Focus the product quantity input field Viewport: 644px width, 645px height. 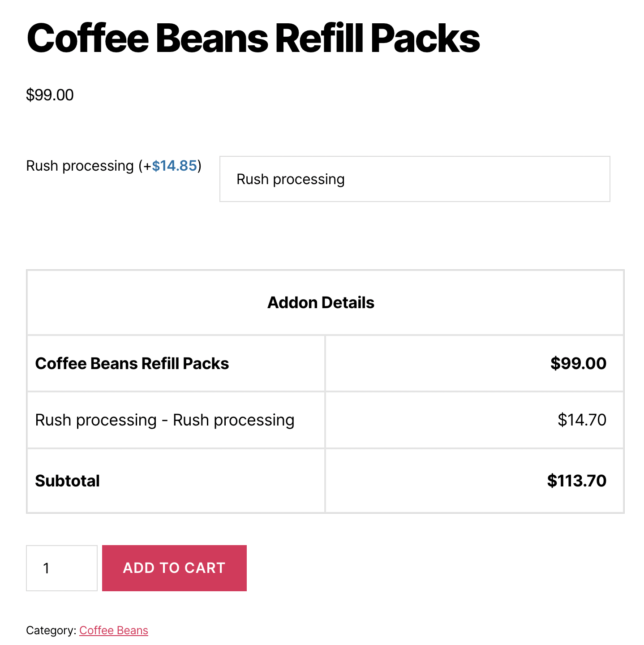62,568
